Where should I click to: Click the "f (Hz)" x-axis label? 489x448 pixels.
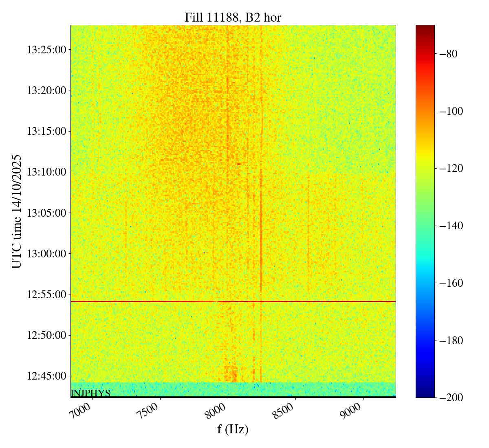[233, 429]
